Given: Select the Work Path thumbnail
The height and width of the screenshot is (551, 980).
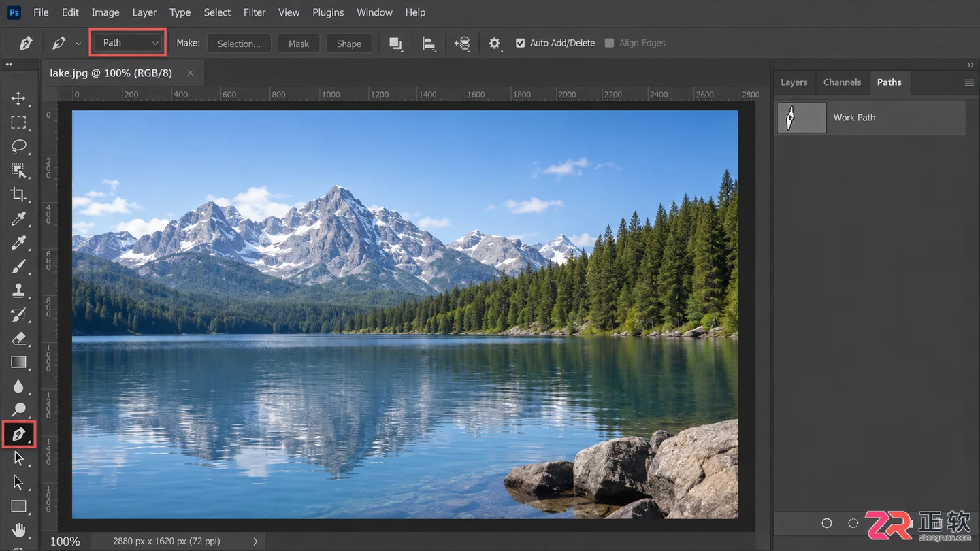Looking at the screenshot, I should pyautogui.click(x=802, y=118).
